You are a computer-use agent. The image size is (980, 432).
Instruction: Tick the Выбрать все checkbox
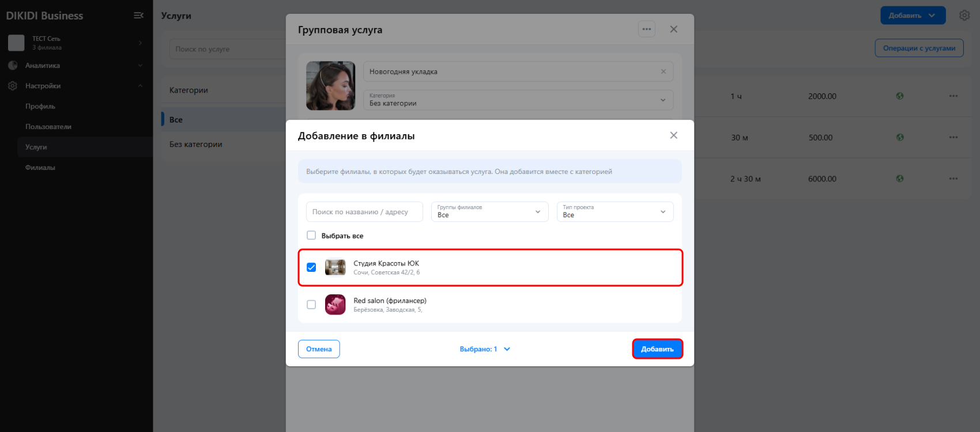coord(311,236)
